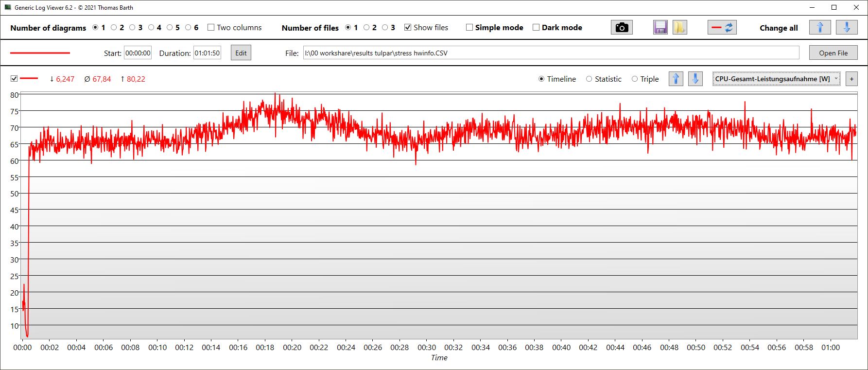Set number of diagrams to 2
Screen dimensions: 868x370
click(x=114, y=28)
